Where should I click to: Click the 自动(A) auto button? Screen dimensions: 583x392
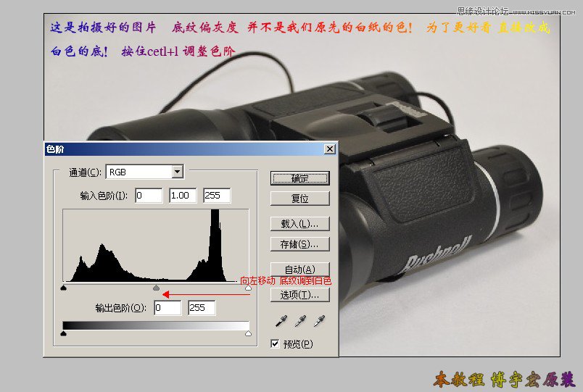click(299, 269)
